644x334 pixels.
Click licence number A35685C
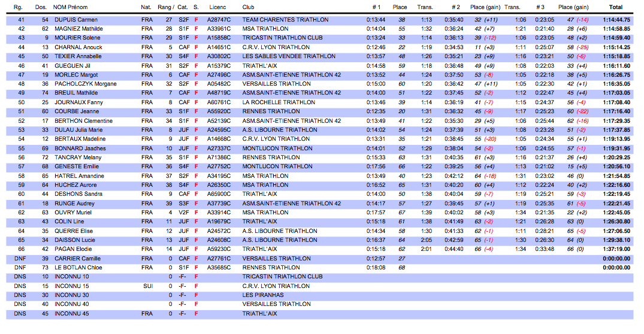point(219,267)
